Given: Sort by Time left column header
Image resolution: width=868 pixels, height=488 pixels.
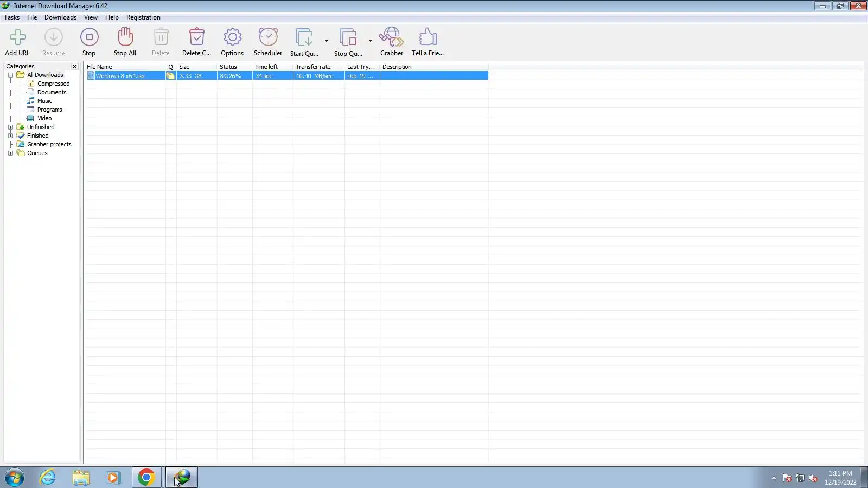Looking at the screenshot, I should pyautogui.click(x=273, y=67).
